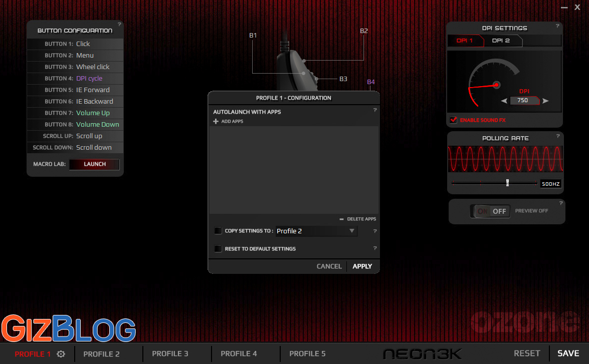The image size is (589, 364).
Task: Switch to the DPI 1 tab
Action: coord(465,41)
